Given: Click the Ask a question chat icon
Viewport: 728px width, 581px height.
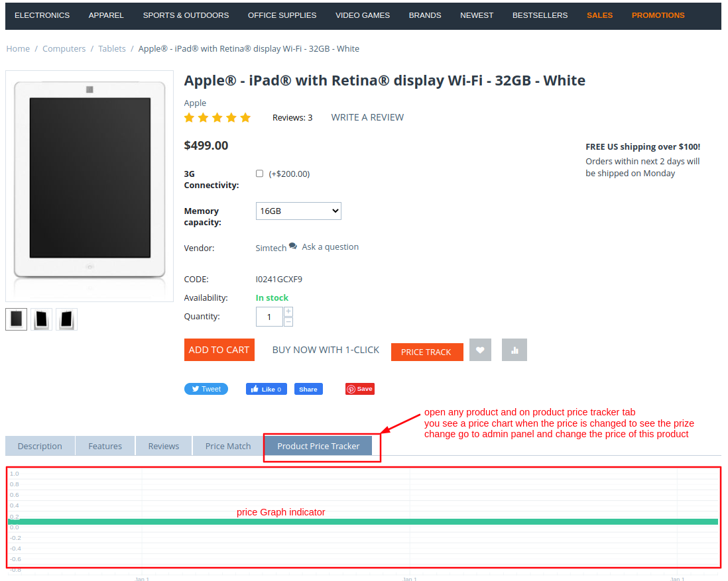Looking at the screenshot, I should (293, 246).
